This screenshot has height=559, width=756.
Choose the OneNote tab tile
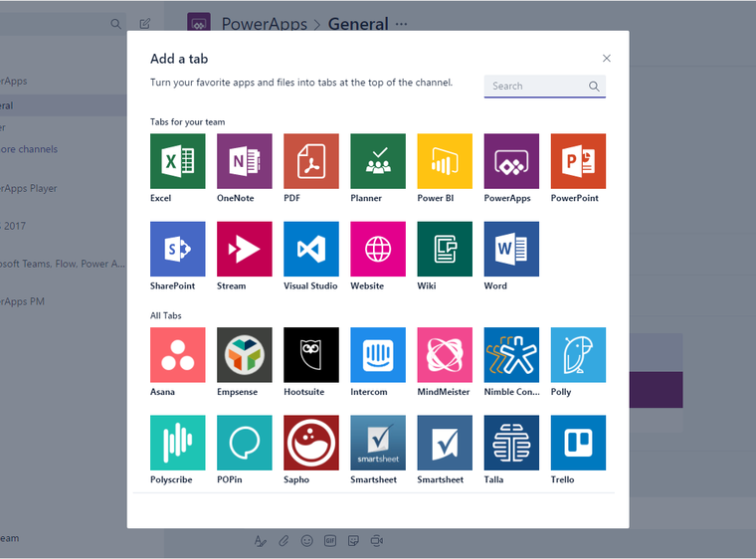click(x=244, y=161)
